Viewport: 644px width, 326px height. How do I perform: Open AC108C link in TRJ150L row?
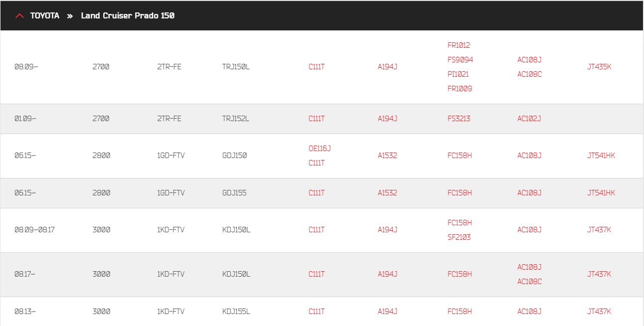tap(529, 74)
